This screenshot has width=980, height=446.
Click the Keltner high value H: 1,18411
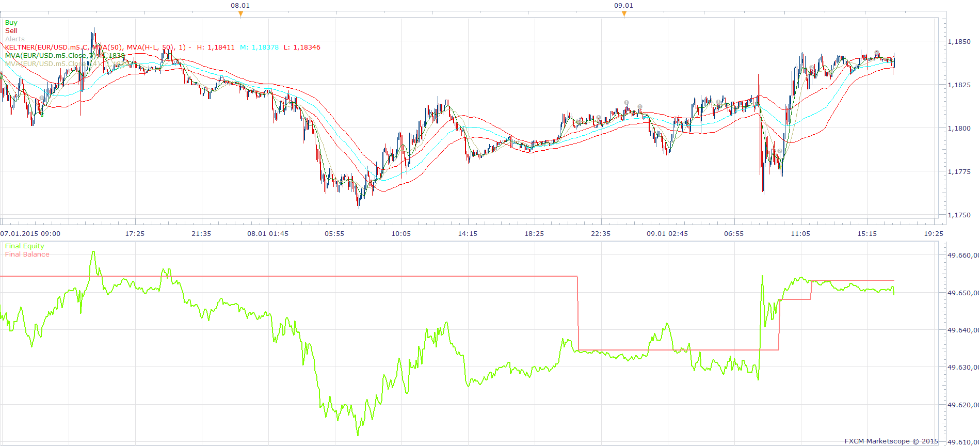pyautogui.click(x=216, y=47)
